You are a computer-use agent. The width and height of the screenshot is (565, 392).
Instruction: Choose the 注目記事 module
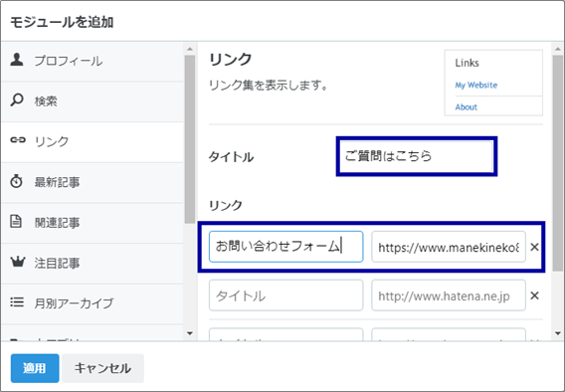tap(93, 264)
